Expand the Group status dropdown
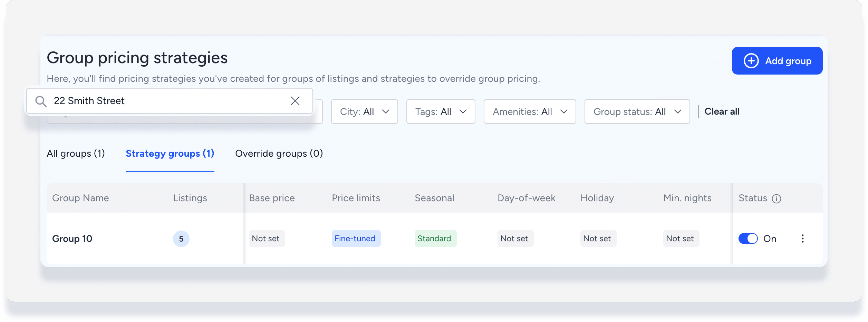Screen dimensions: 868x322 coord(637,111)
